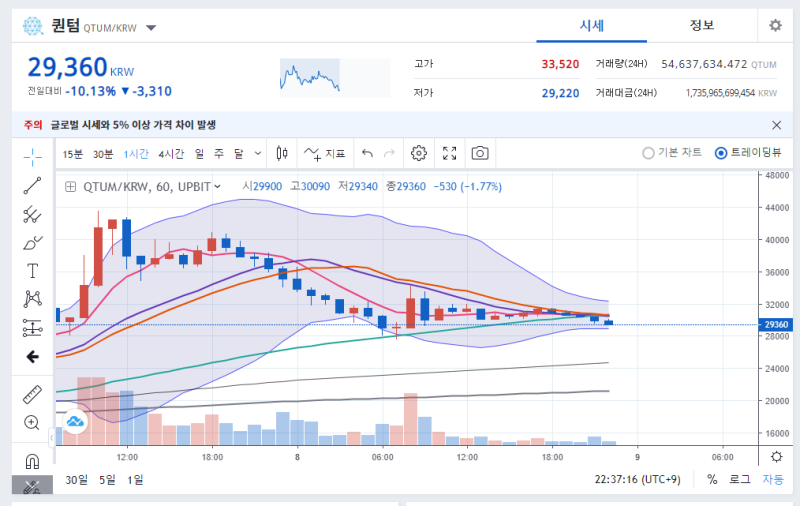The width and height of the screenshot is (800, 506).
Task: Select the 기본 차트 radio option
Action: click(x=672, y=153)
